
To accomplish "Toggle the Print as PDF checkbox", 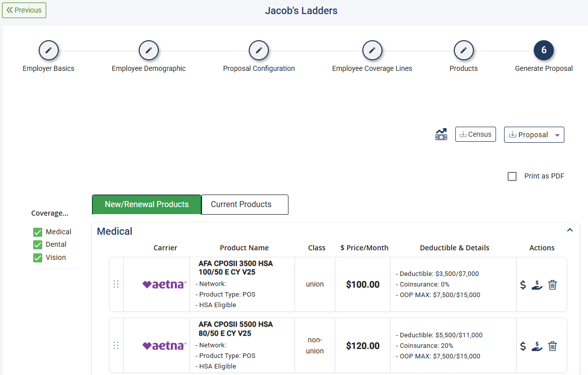I will [512, 176].
